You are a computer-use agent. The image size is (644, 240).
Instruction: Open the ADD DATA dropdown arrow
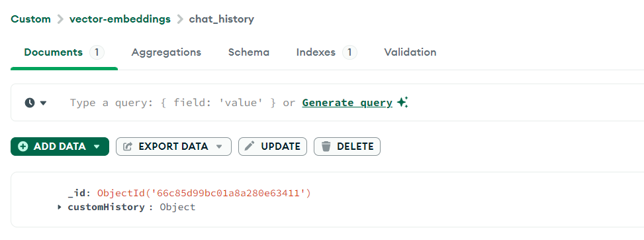tap(97, 147)
